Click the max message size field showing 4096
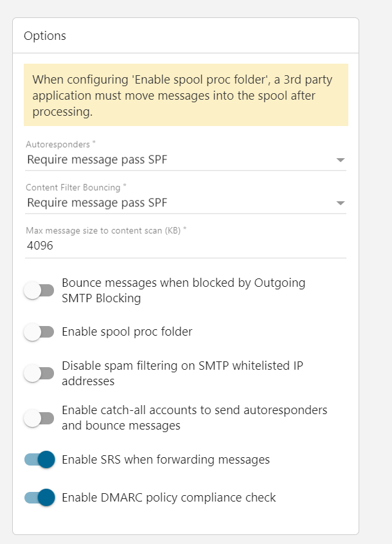Viewport: 392px width, 544px height. tap(185, 246)
